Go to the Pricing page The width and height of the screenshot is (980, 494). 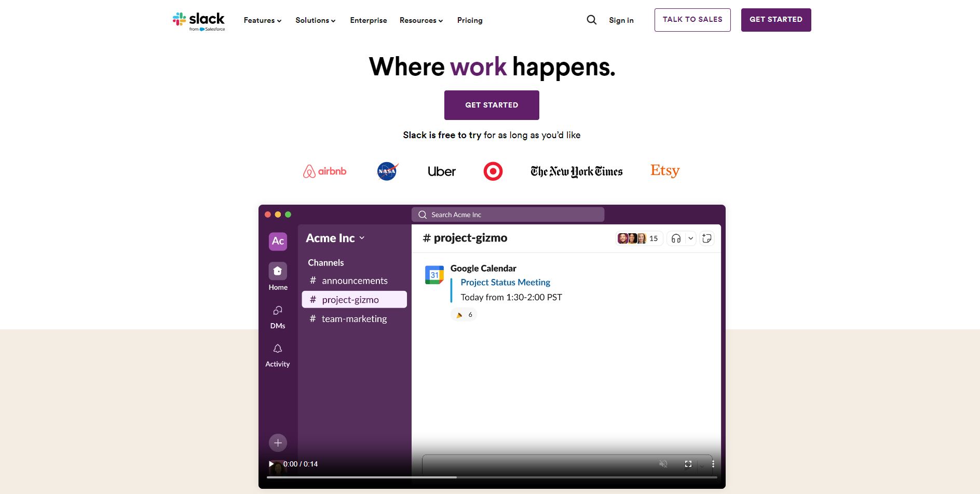[x=470, y=20]
